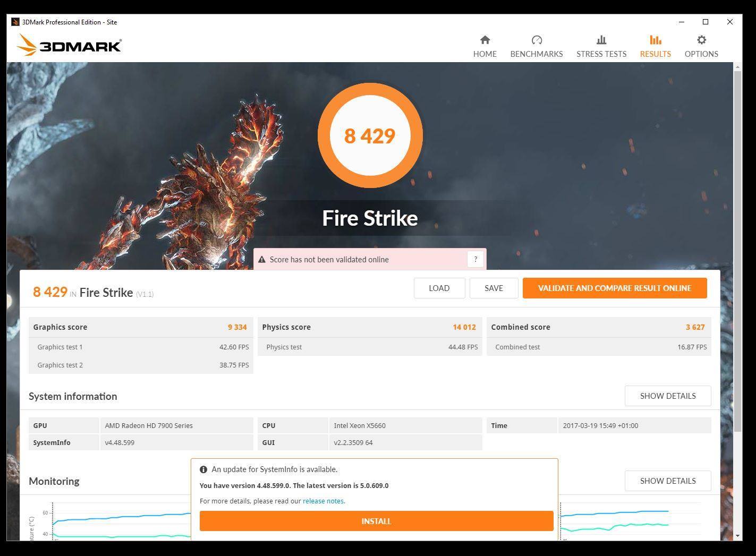Click the SAVE button

[494, 288]
